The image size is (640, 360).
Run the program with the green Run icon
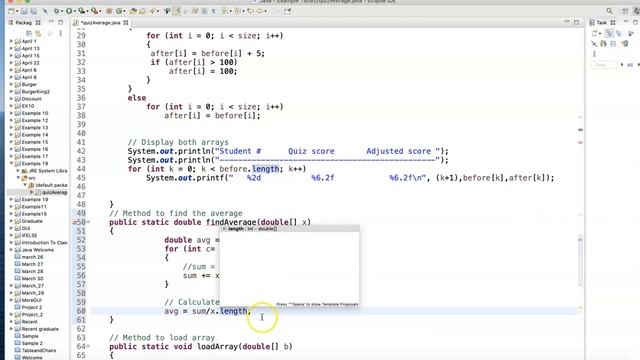click(69, 11)
